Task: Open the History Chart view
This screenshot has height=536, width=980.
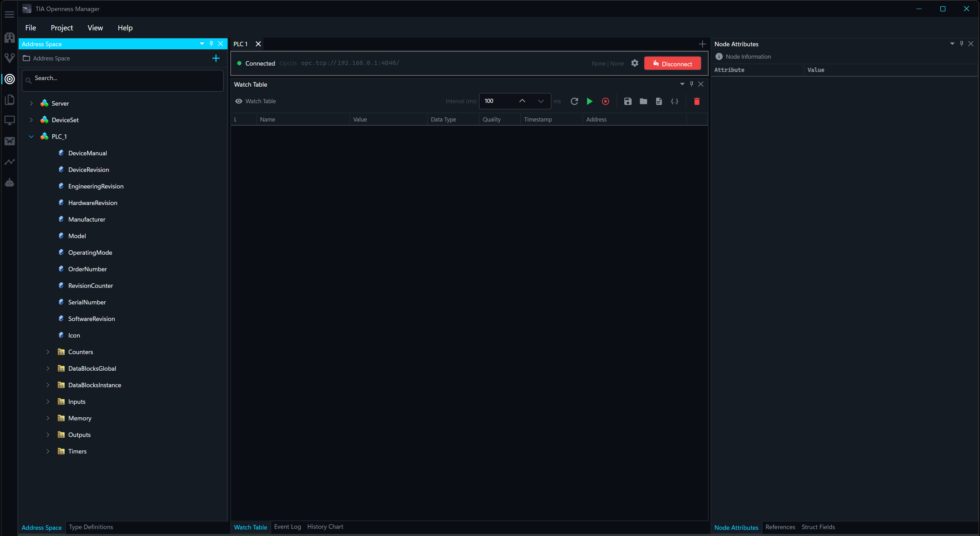Action: [x=325, y=527]
